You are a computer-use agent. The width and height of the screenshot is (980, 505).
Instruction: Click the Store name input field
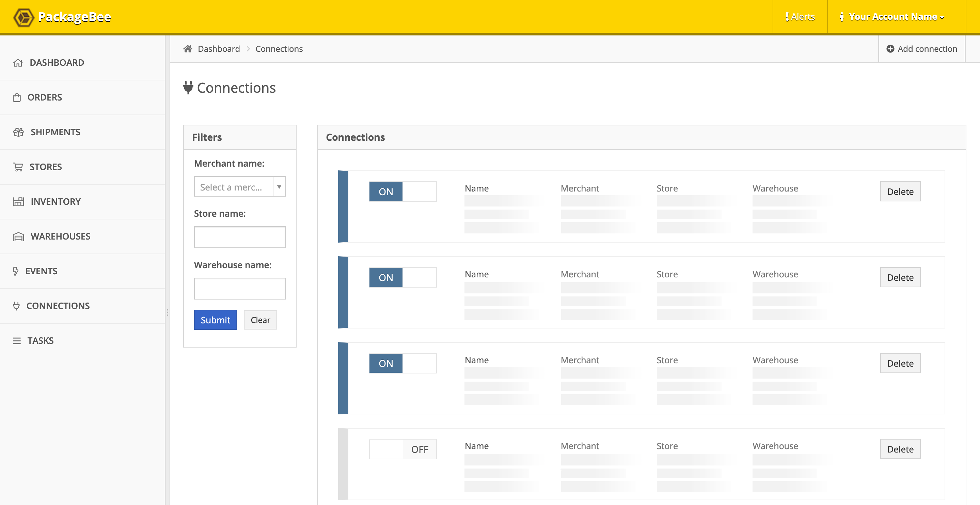coord(240,237)
